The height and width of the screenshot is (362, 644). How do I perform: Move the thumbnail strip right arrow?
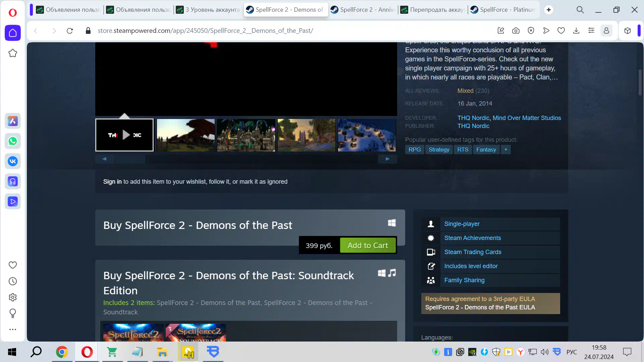click(387, 159)
